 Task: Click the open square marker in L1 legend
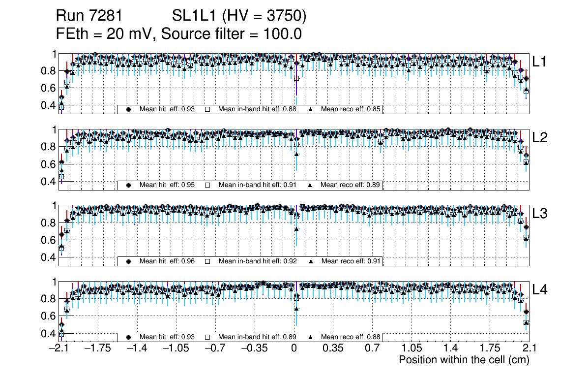207,109
